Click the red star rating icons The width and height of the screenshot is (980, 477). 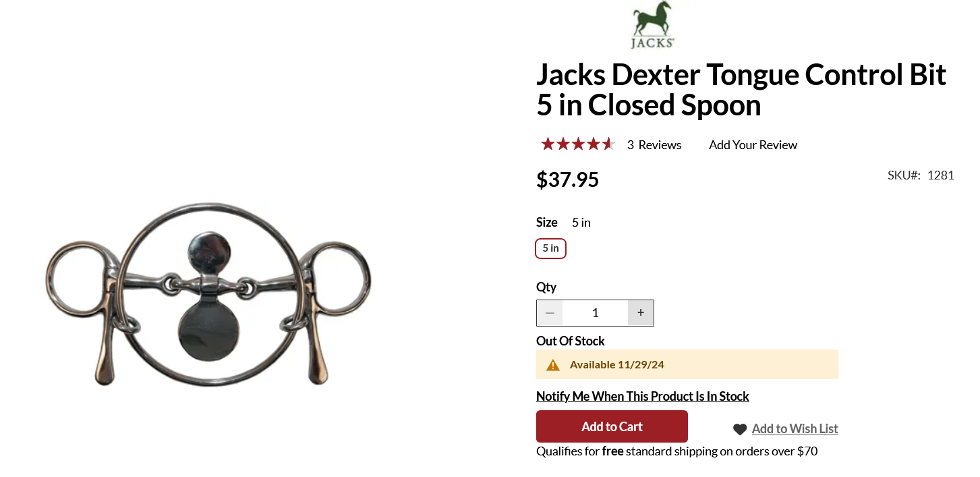(x=578, y=144)
